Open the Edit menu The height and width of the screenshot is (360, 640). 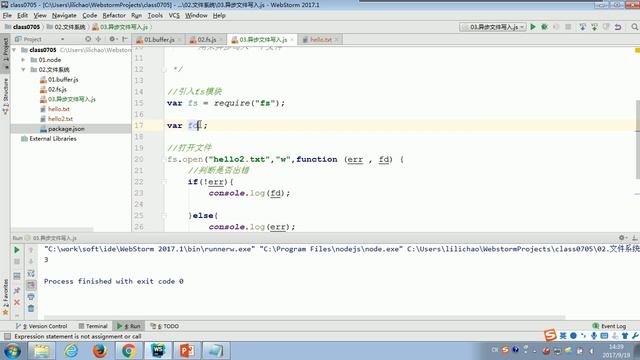[22, 16]
